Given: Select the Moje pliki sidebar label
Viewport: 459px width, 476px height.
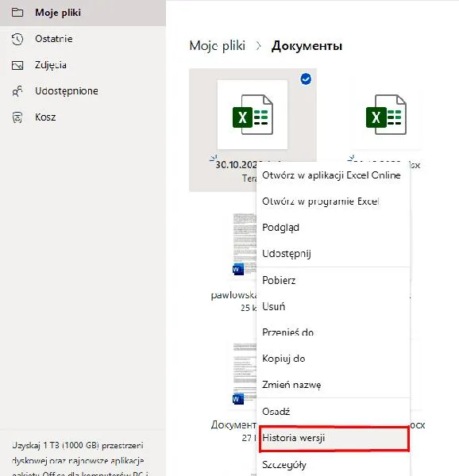Looking at the screenshot, I should coord(58,13).
